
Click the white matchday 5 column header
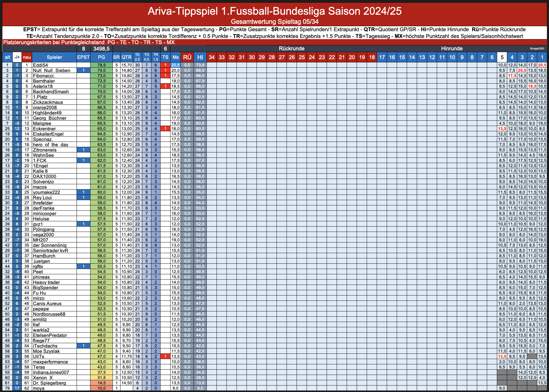pyautogui.click(x=502, y=57)
